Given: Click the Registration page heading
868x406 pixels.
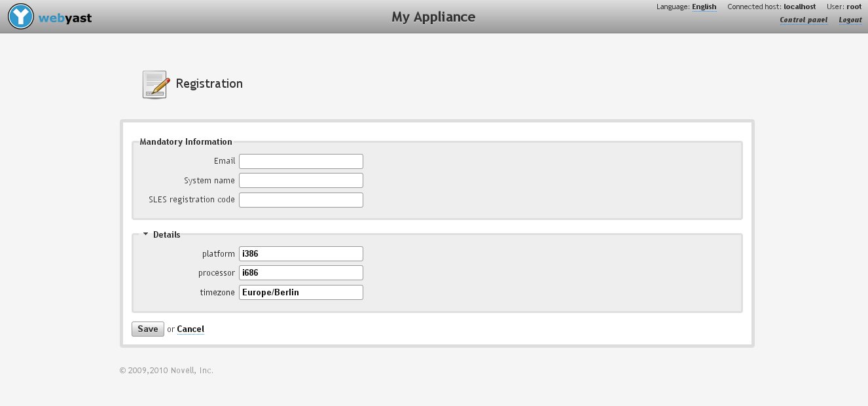Looking at the screenshot, I should [209, 84].
